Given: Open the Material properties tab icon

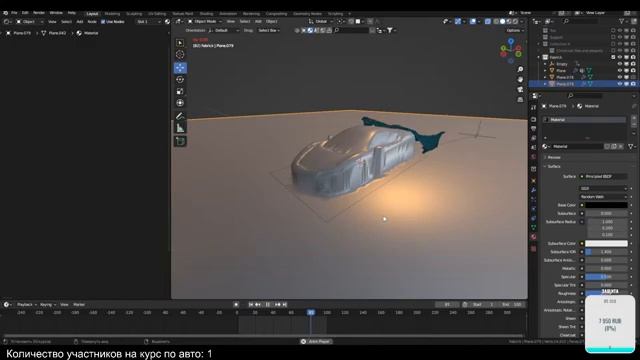Looking at the screenshot, I should (x=533, y=237).
